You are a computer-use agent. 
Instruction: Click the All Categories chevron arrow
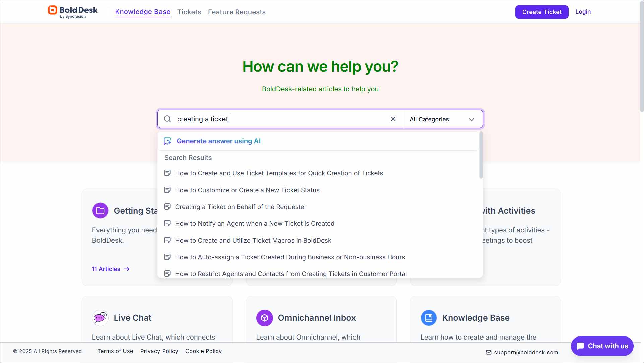click(x=472, y=119)
